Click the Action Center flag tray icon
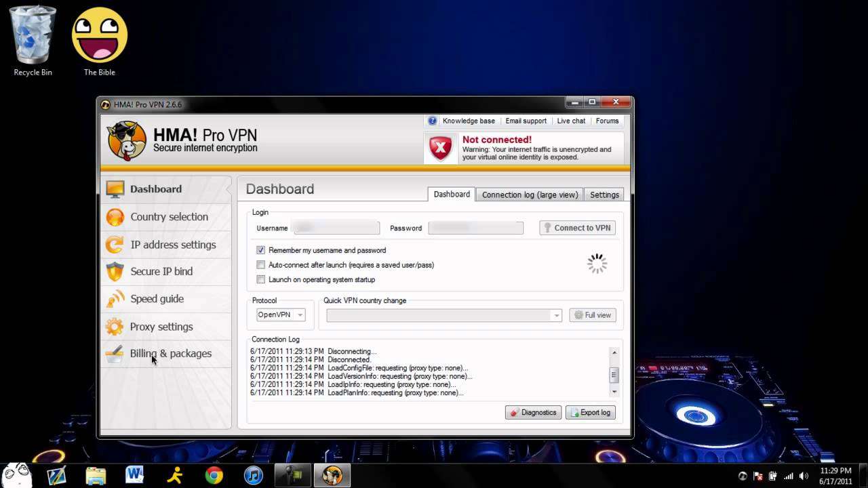The width and height of the screenshot is (868, 488). click(758, 476)
